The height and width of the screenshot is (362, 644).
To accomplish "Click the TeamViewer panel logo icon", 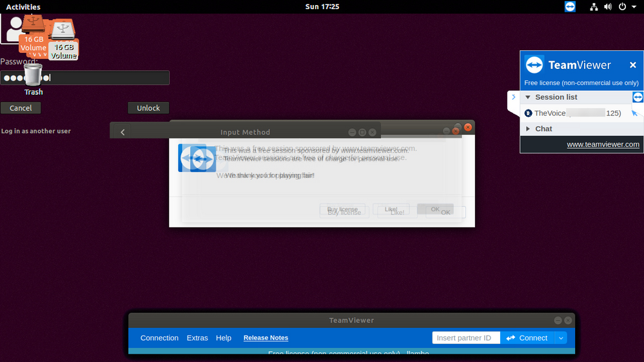I will point(534,65).
